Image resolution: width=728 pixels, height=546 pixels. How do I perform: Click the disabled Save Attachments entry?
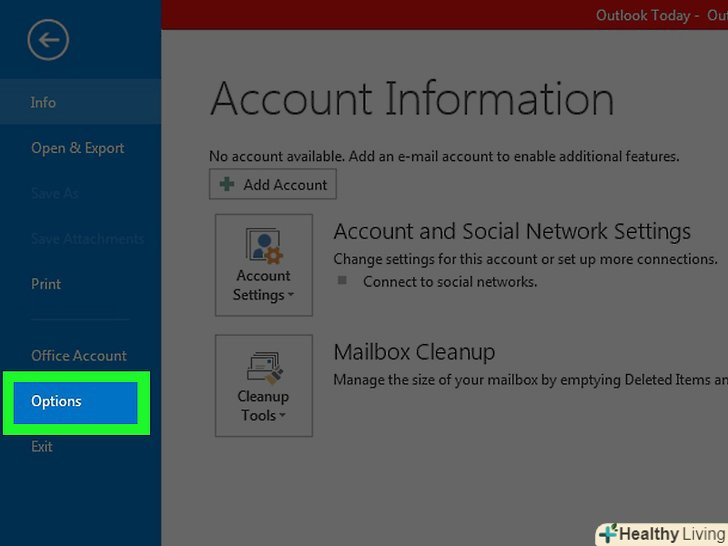[87, 239]
